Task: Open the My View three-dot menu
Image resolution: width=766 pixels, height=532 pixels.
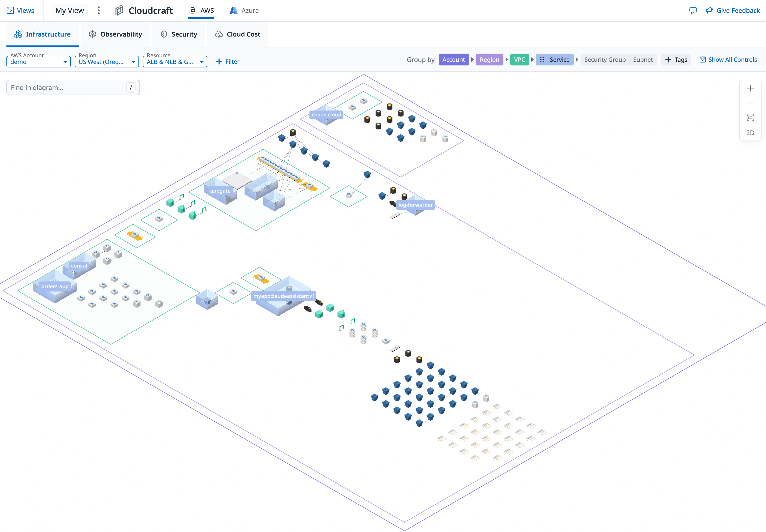Action: (99, 11)
